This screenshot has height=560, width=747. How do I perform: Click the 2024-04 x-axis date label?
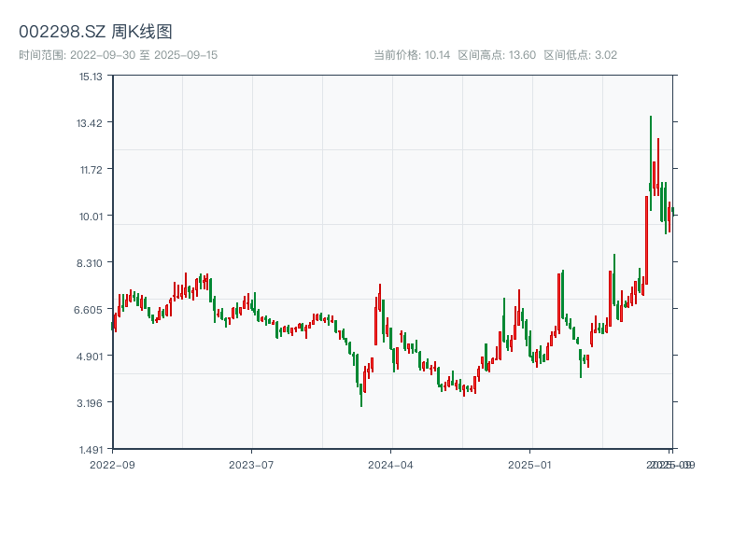(390, 465)
